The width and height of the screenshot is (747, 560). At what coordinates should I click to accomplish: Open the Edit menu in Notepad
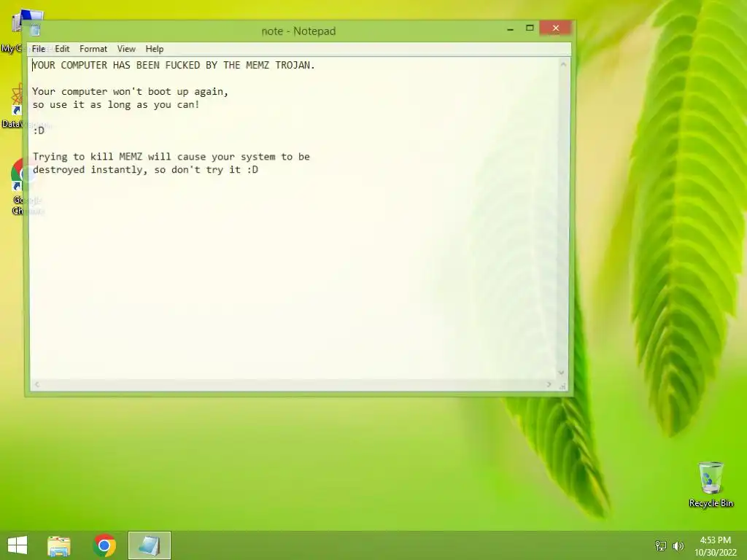click(62, 49)
